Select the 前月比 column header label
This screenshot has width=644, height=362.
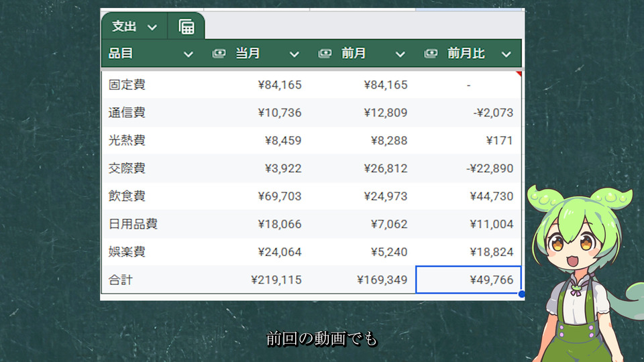(466, 54)
